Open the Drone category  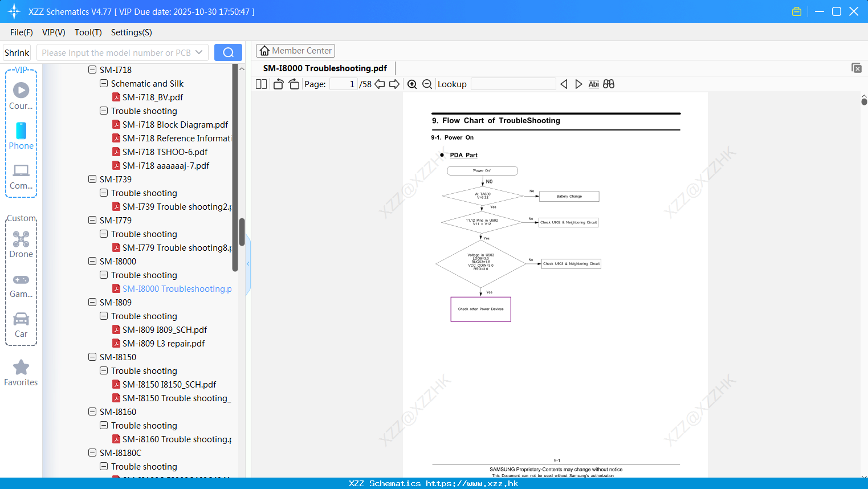(x=21, y=244)
